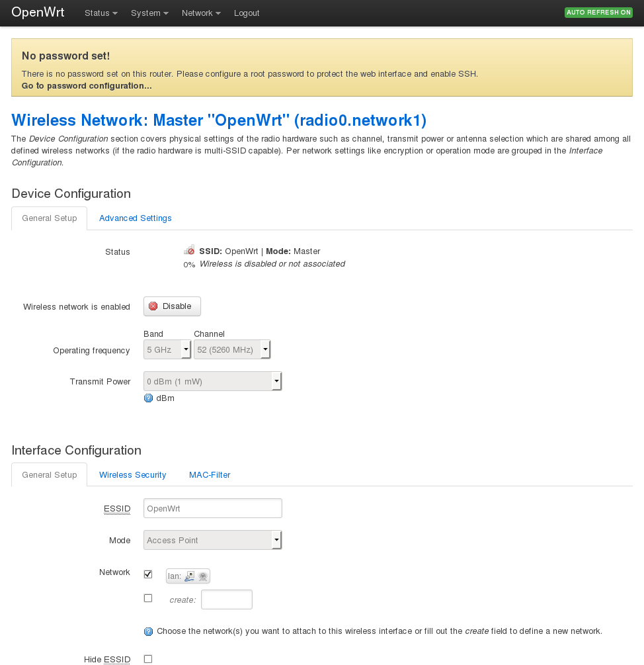Click help icon beside network chooser hint
The height and width of the screenshot is (665, 644).
click(x=148, y=631)
